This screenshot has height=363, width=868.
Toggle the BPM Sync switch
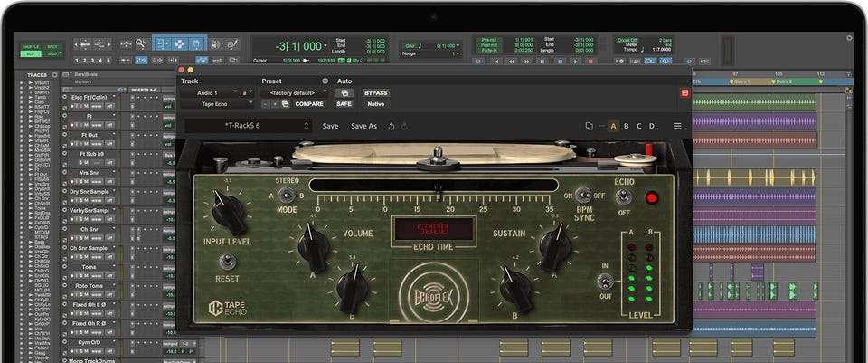click(x=585, y=195)
